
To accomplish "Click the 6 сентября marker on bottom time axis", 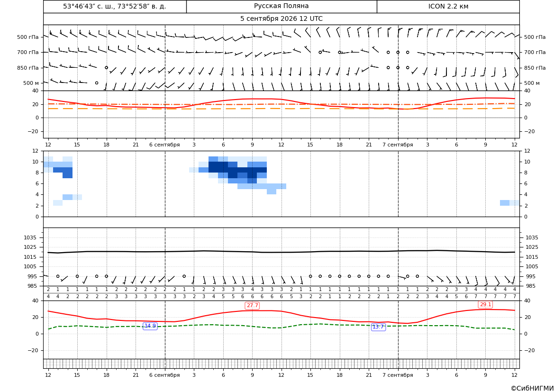I will [164, 375].
